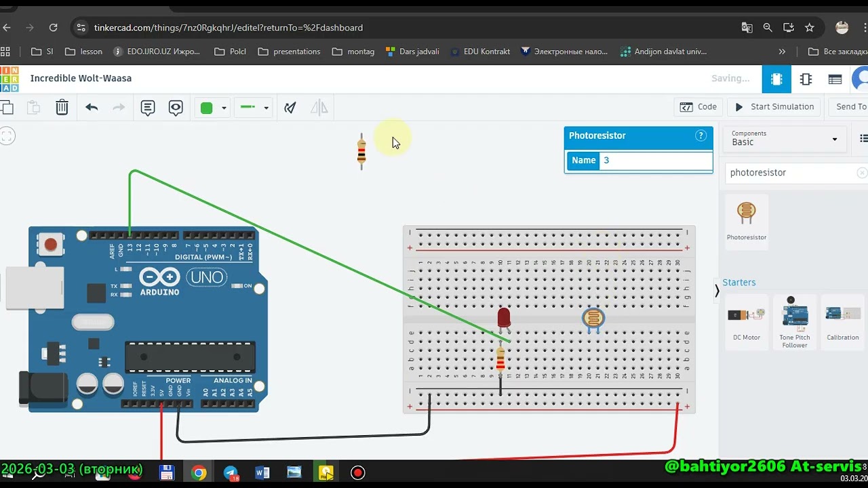Open Telegram from the taskbar
Screen dimensions: 868x488
(x=231, y=473)
